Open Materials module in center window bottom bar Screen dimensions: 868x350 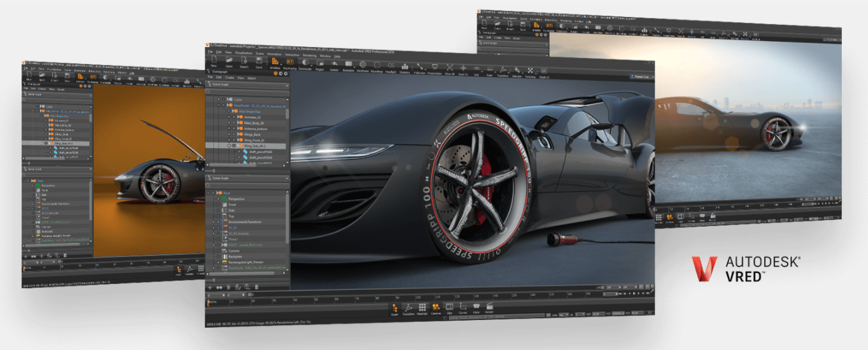422,309
